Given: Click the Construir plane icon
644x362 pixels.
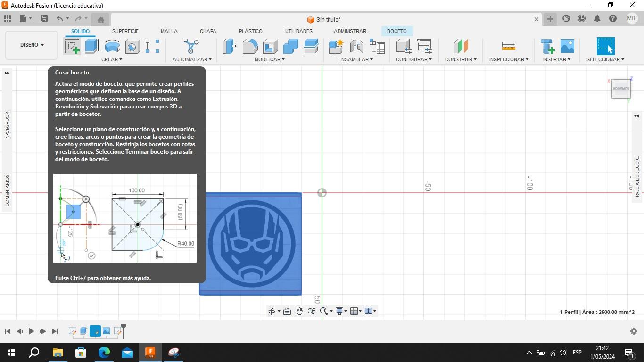Looking at the screenshot, I should pyautogui.click(x=461, y=46).
